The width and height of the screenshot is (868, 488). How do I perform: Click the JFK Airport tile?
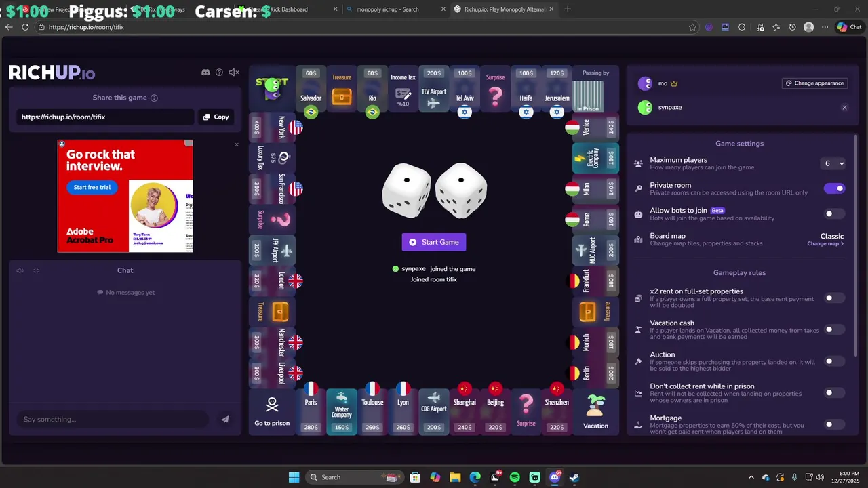click(273, 250)
